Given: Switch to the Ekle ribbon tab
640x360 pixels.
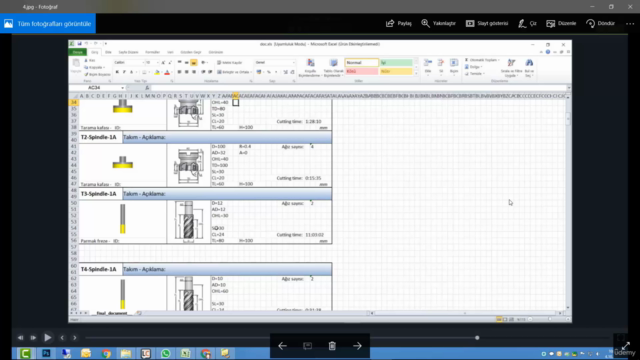Looking at the screenshot, I should [108, 52].
